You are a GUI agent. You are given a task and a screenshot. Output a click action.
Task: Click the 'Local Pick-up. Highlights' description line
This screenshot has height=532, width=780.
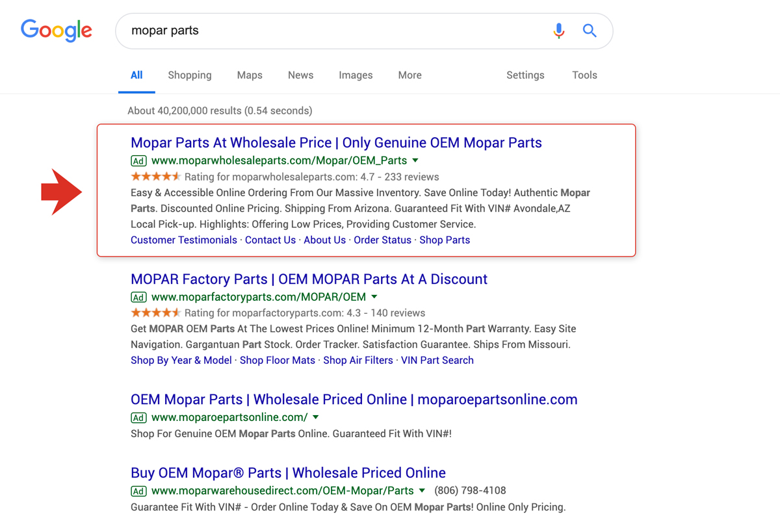click(304, 224)
